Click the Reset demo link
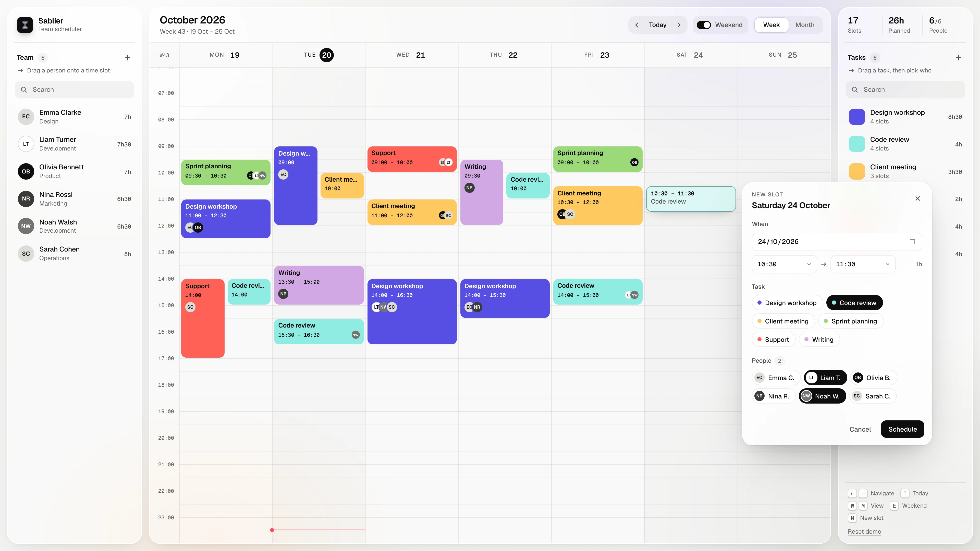 pyautogui.click(x=864, y=532)
